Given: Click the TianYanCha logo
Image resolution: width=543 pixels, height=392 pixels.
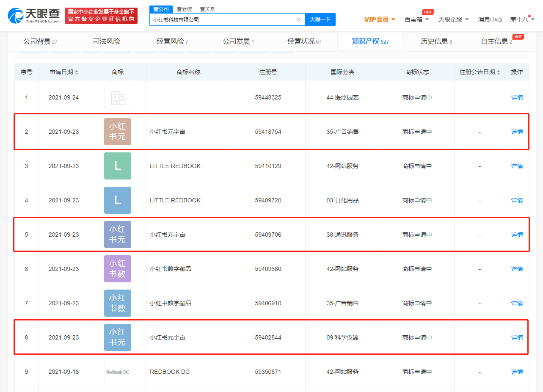Looking at the screenshot, I should [34, 16].
